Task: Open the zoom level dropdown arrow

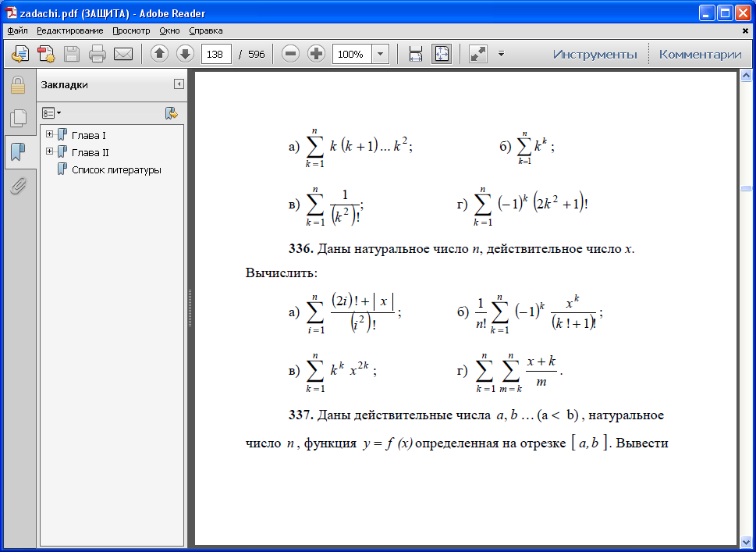Action: click(381, 54)
